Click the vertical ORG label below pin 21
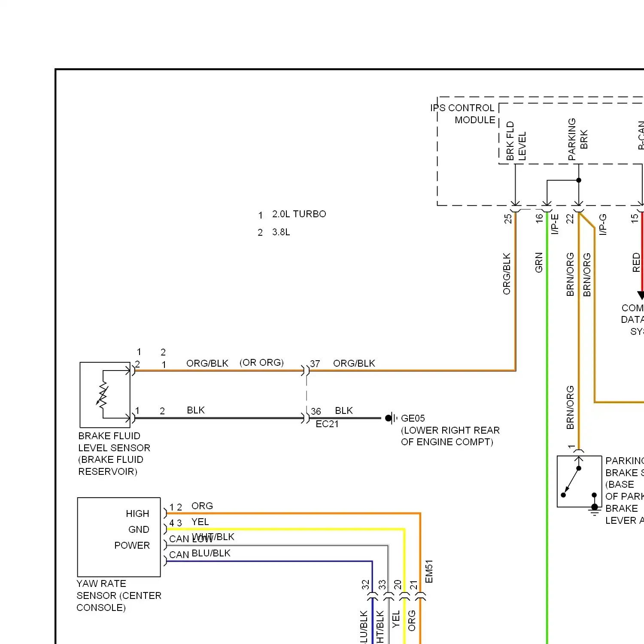This screenshot has width=644, height=644. (x=412, y=621)
